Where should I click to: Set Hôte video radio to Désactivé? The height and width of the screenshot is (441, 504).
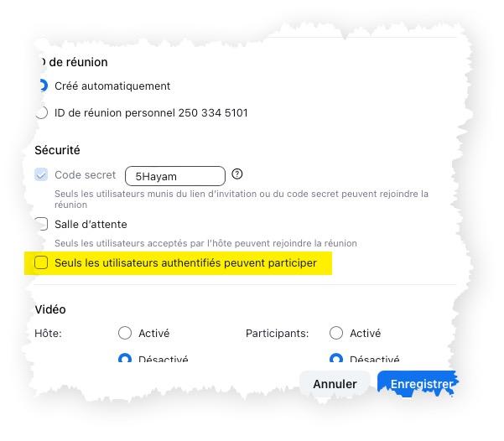[125, 359]
